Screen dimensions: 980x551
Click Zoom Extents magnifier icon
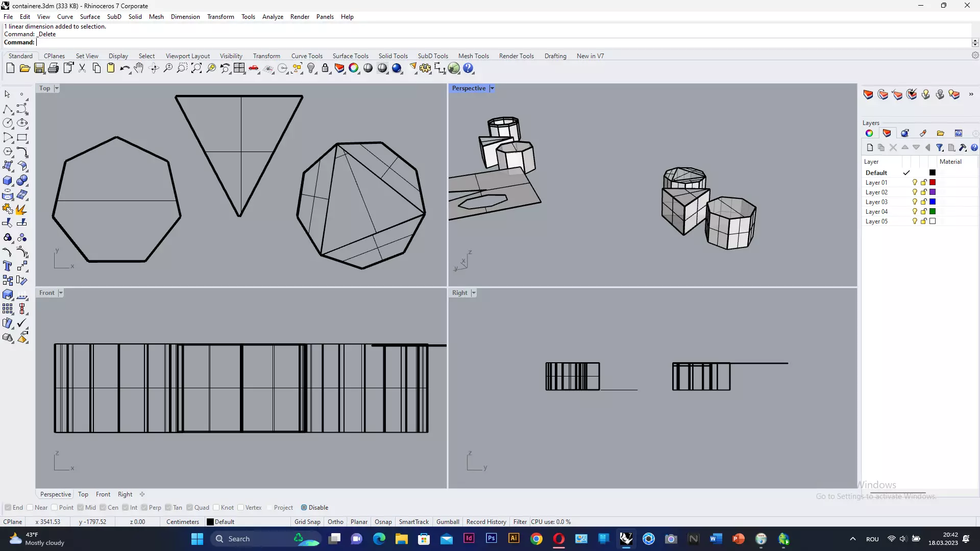coord(197,68)
